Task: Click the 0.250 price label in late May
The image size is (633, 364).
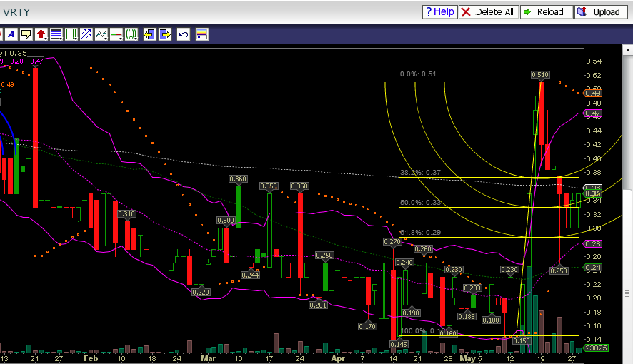Action: pyautogui.click(x=559, y=271)
